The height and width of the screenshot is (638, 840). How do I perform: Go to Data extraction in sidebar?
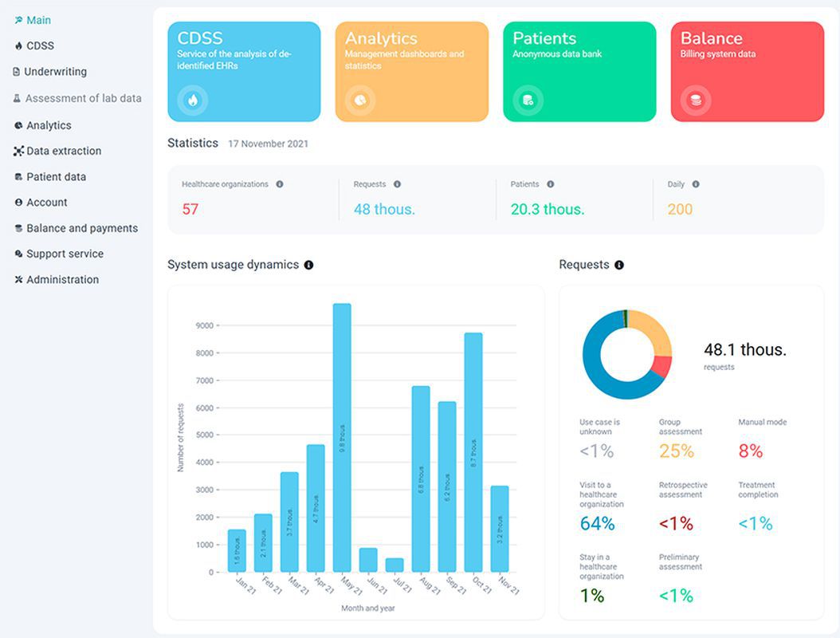coord(64,151)
